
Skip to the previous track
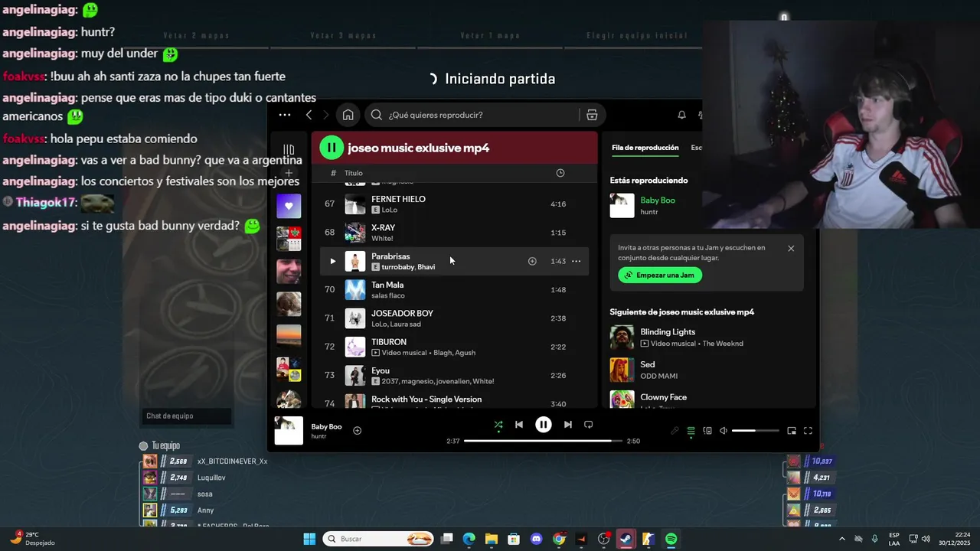point(519,425)
